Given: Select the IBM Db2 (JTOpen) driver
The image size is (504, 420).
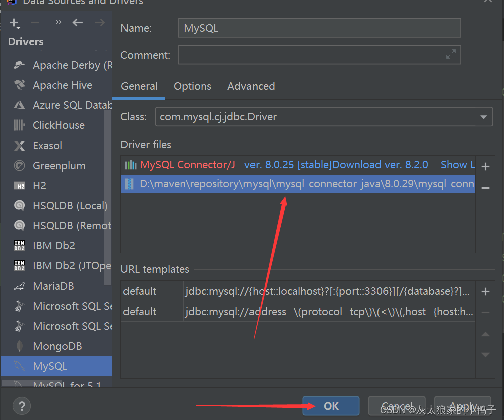Looking at the screenshot, I should (57, 266).
